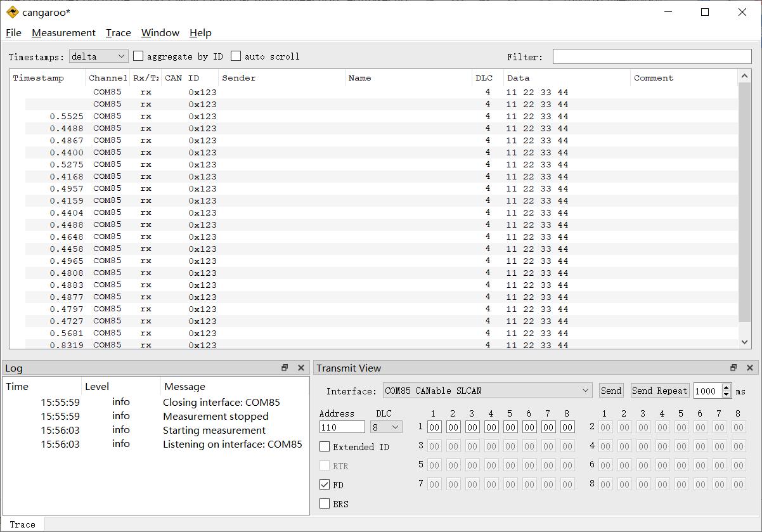The height and width of the screenshot is (532, 762).
Task: Click the Timestamp column header
Action: click(48, 78)
